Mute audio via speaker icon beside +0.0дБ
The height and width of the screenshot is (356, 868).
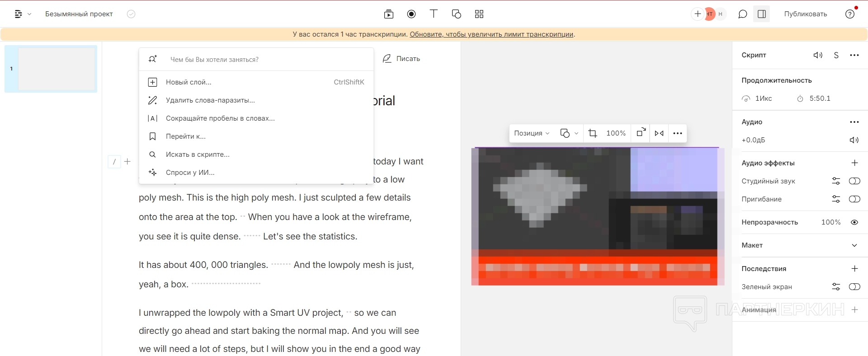click(854, 140)
